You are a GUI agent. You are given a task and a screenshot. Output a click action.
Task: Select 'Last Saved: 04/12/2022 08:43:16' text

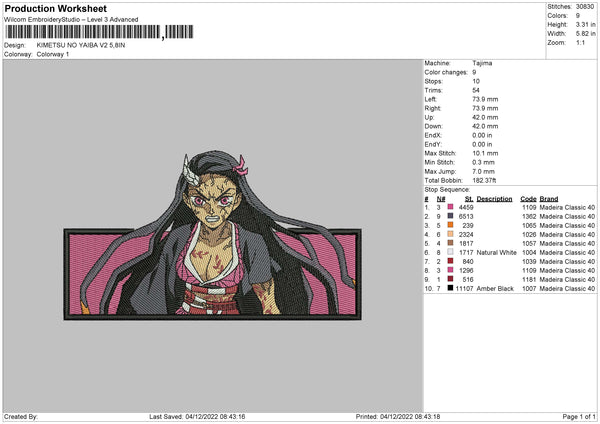pyautogui.click(x=197, y=416)
